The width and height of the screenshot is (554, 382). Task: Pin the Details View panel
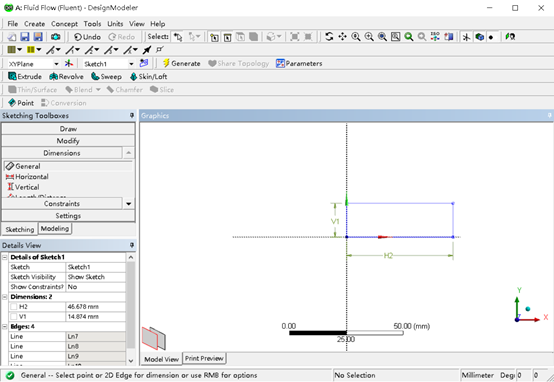(x=132, y=245)
